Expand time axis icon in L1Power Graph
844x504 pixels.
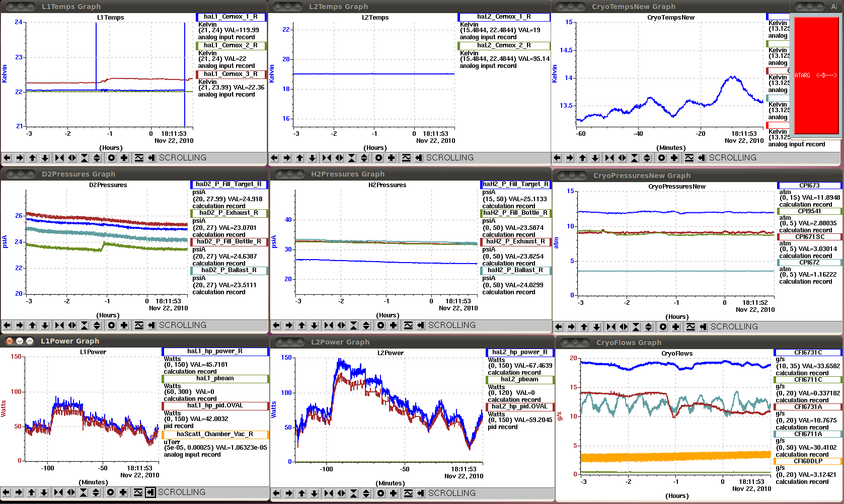(71, 492)
